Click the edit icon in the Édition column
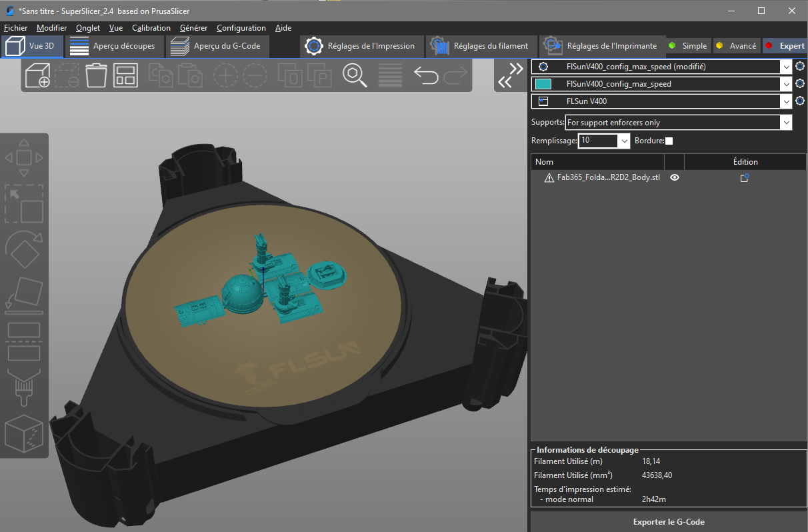808x532 pixels. [x=745, y=178]
